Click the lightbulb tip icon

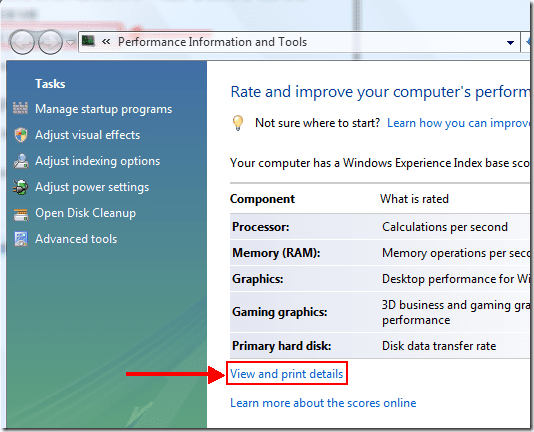[x=238, y=123]
